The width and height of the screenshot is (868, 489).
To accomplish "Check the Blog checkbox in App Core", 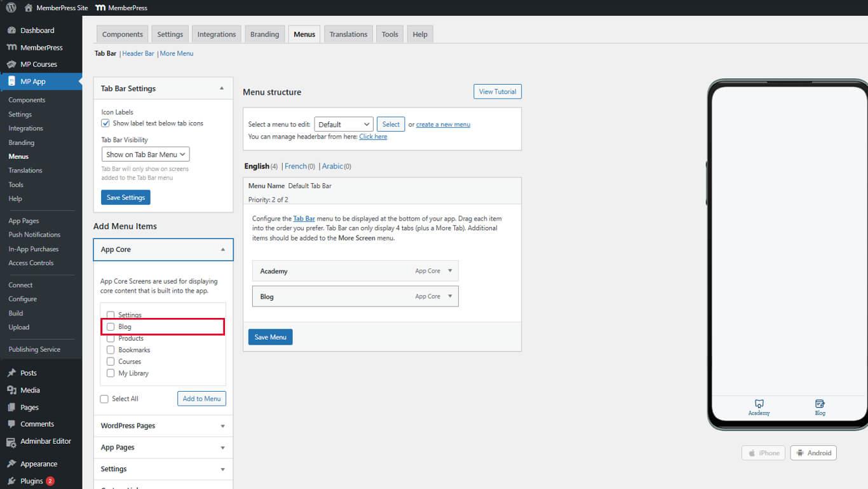I will [x=111, y=327].
